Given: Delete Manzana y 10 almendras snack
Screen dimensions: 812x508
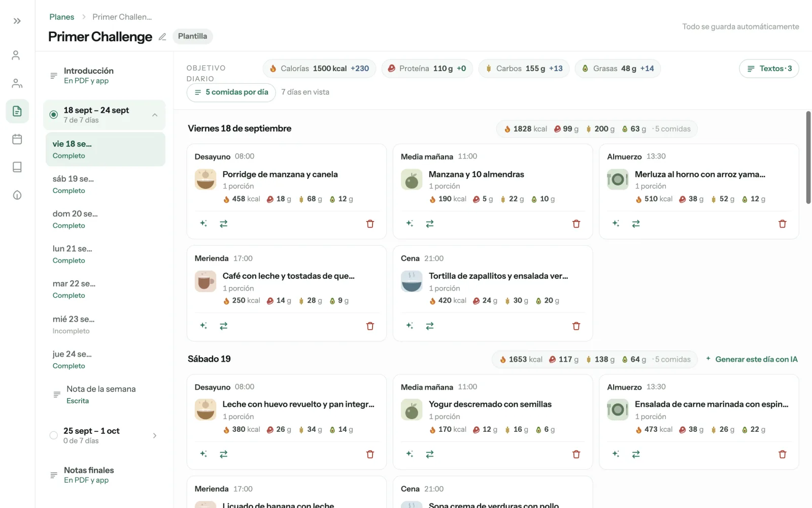Looking at the screenshot, I should [576, 224].
